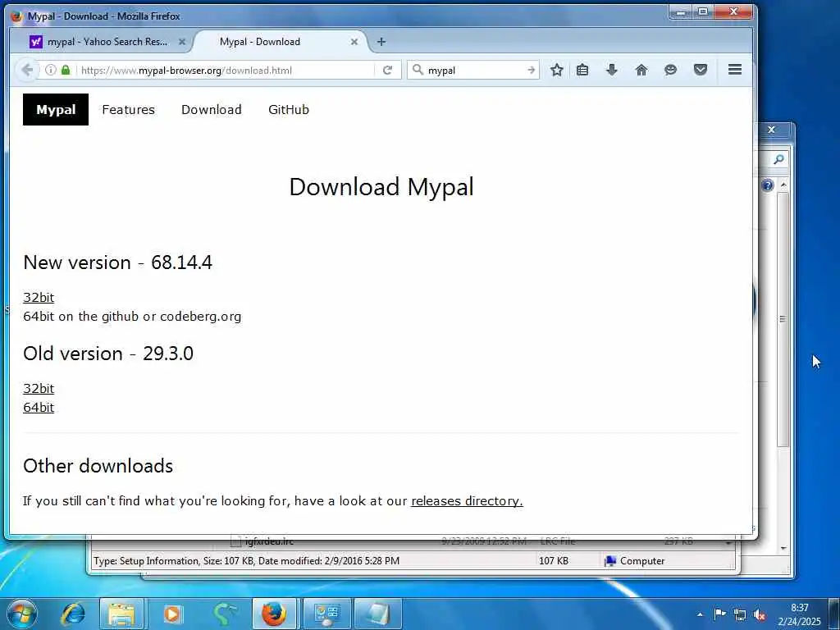Image resolution: width=840 pixels, height=630 pixels.
Task: Open Action Center flag icon
Action: click(x=720, y=614)
